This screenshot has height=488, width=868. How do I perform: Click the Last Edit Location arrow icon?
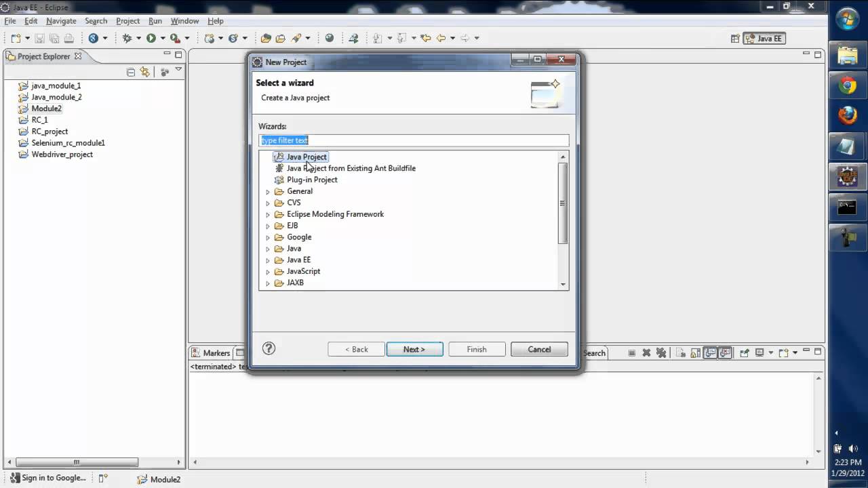click(x=426, y=39)
